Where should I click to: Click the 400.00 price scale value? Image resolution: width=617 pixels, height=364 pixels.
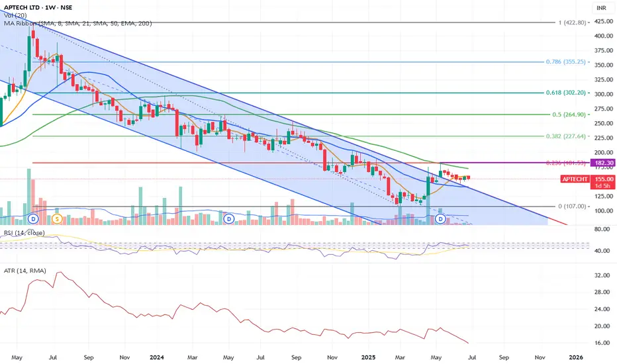pyautogui.click(x=604, y=36)
